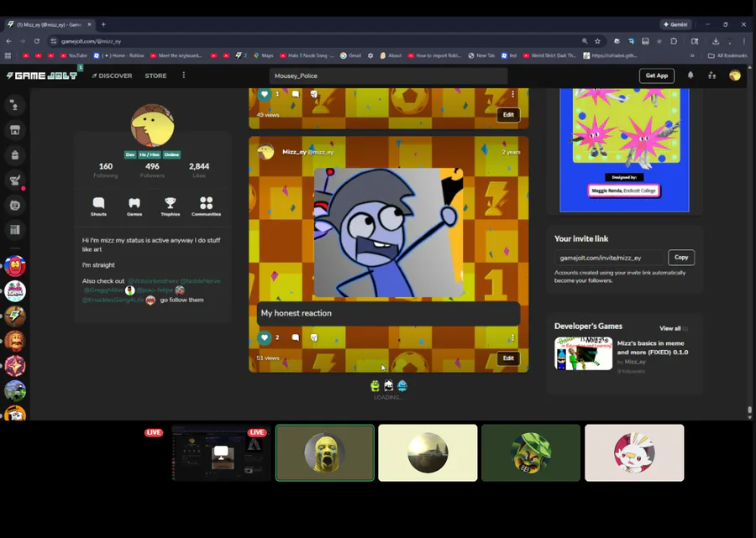
Task: Go to the STORE page
Action: pyautogui.click(x=155, y=76)
